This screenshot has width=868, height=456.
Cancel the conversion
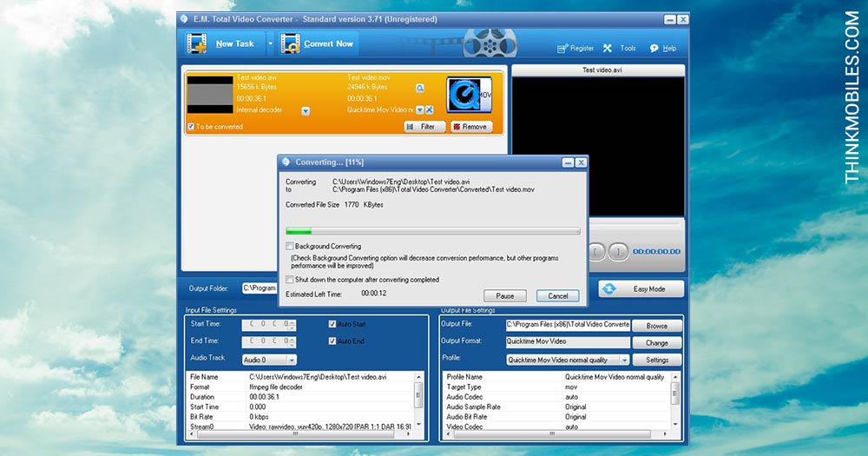557,296
